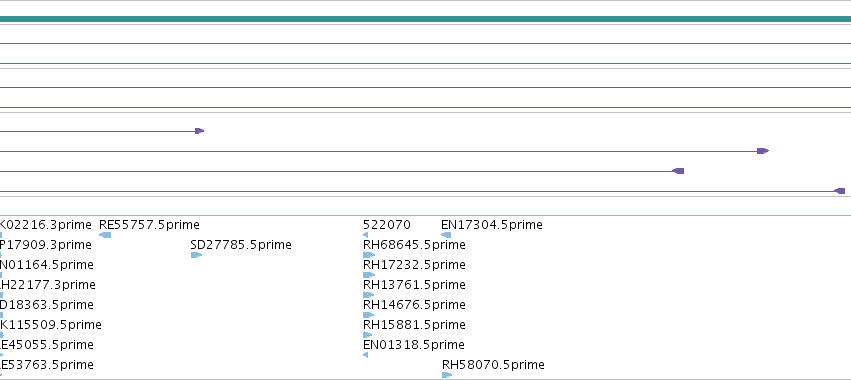Click the partly visible D18363.5prime label

click(47, 305)
